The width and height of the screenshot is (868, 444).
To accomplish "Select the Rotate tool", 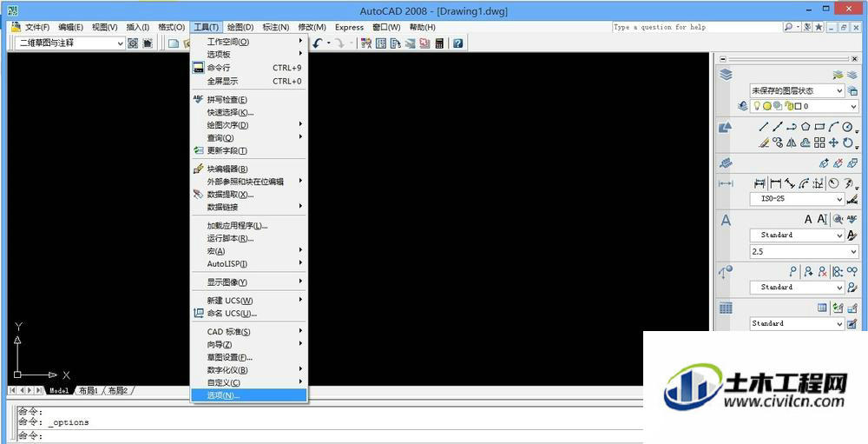I will (x=847, y=142).
